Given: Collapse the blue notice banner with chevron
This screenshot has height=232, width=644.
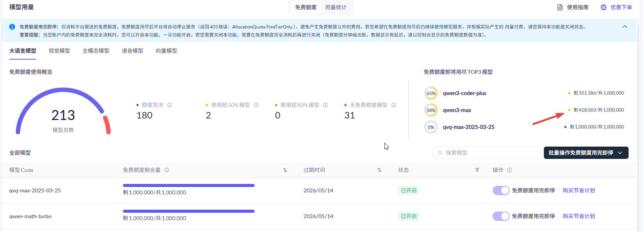Looking at the screenshot, I should pyautogui.click(x=625, y=27).
